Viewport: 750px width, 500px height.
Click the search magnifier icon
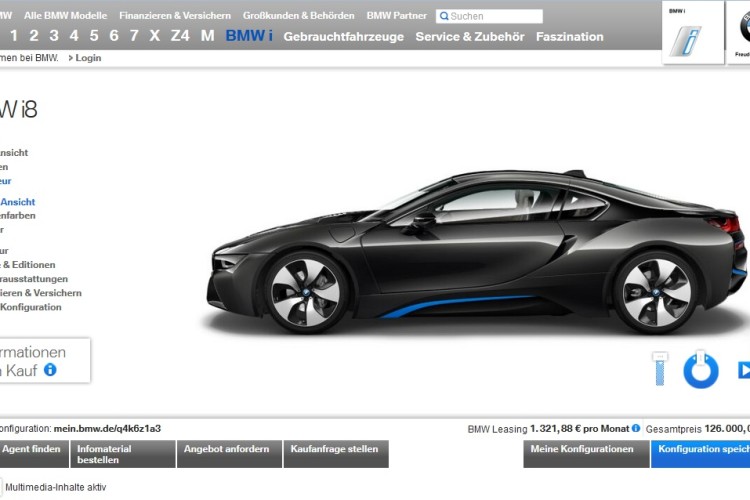point(444,16)
